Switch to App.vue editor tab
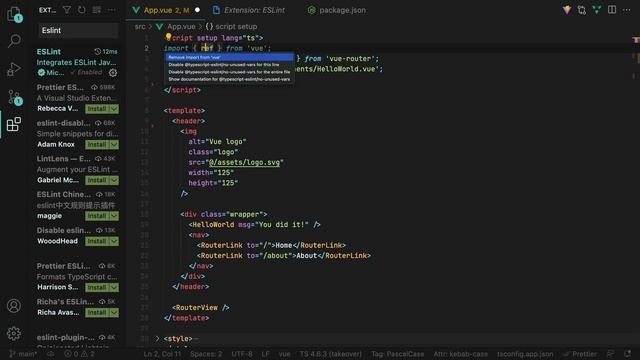Viewport: 640px width, 360px height. click(166, 10)
